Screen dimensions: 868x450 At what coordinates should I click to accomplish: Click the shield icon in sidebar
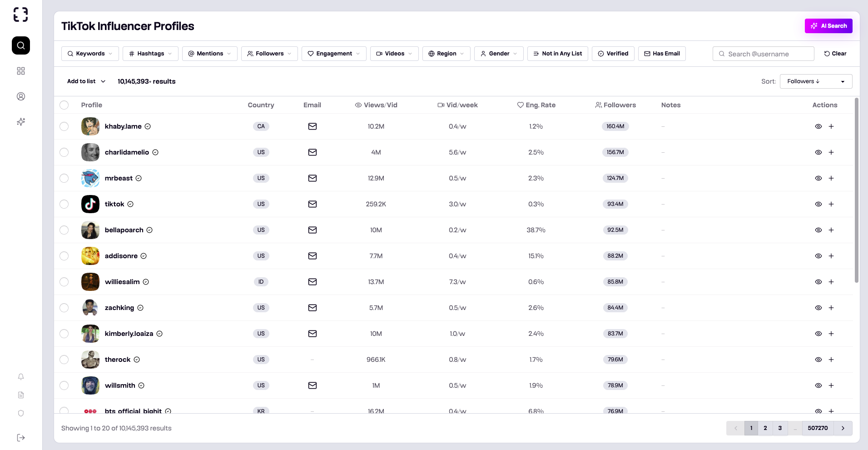tap(21, 413)
